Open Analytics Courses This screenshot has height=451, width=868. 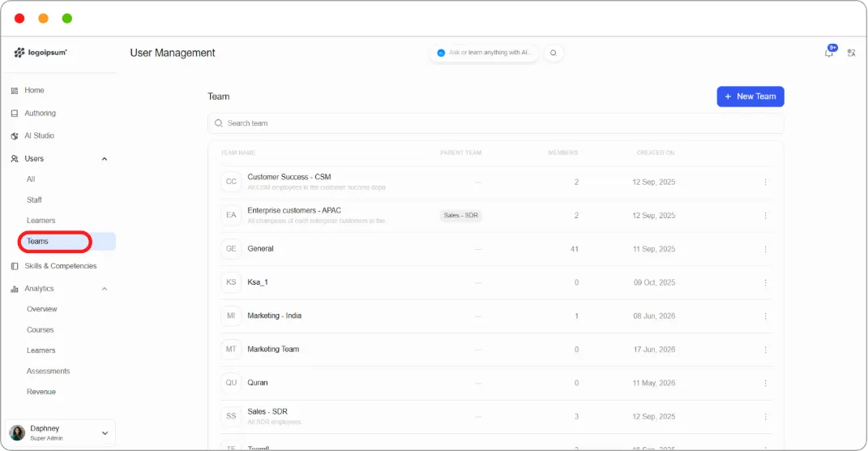point(41,329)
